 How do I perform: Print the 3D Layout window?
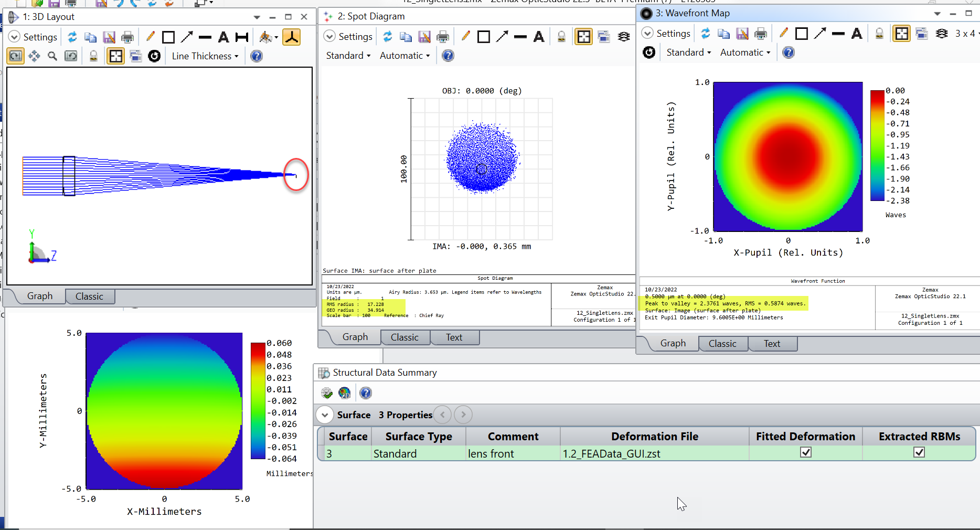point(127,37)
